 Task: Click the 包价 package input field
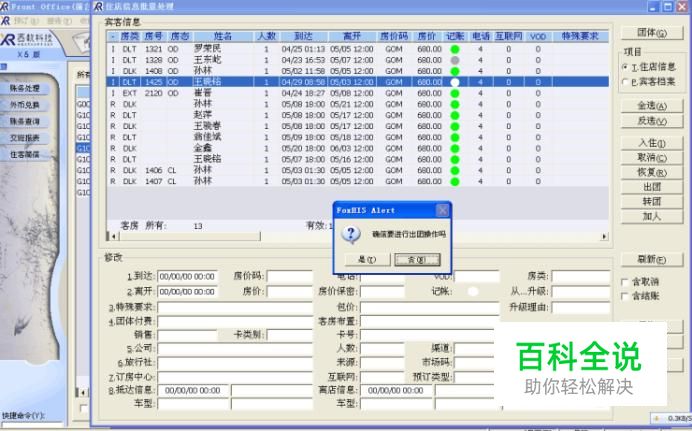[429, 307]
